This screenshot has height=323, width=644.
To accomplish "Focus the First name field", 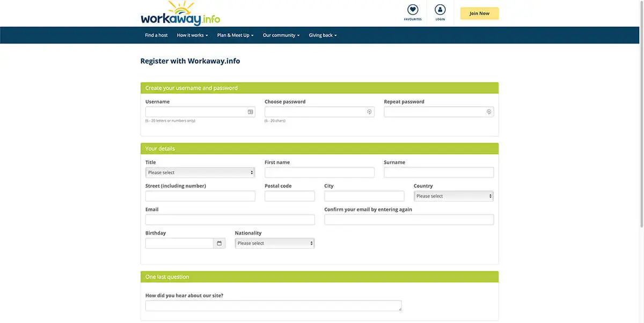I will coord(319,173).
